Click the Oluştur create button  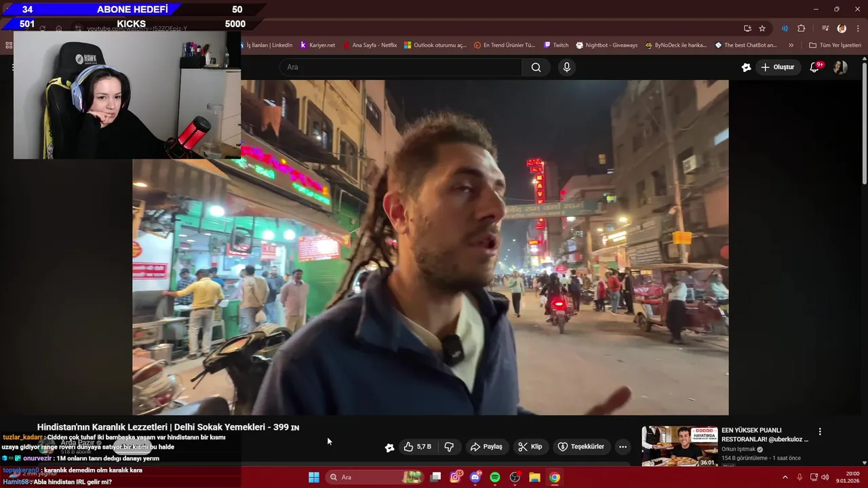point(777,67)
